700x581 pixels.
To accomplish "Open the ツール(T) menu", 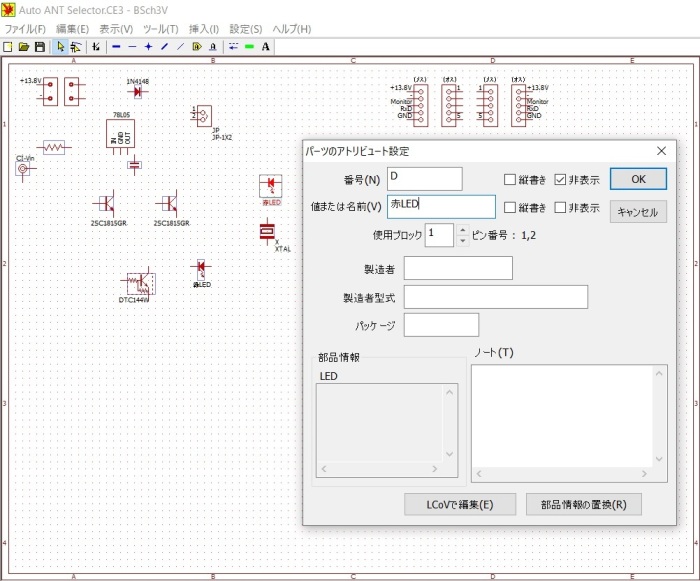I will (x=160, y=29).
